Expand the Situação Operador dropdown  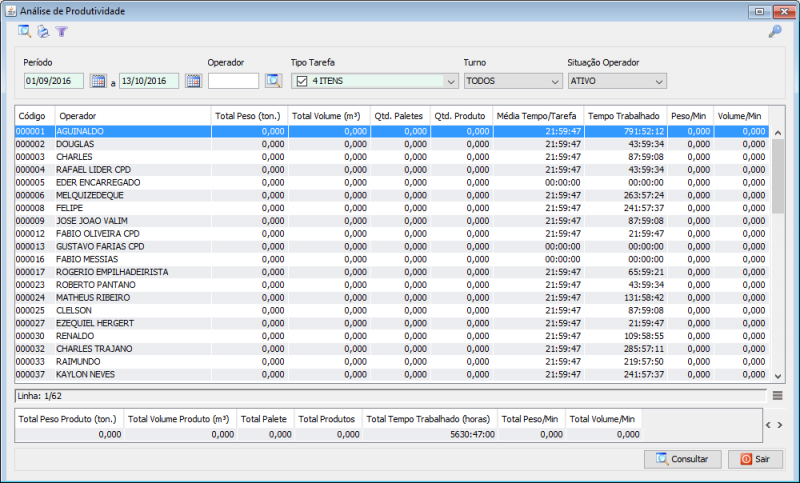[x=658, y=81]
